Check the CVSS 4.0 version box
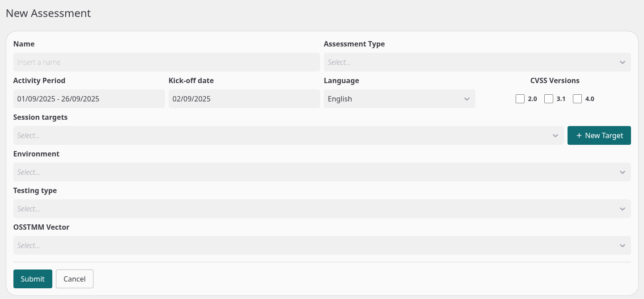 click(577, 99)
